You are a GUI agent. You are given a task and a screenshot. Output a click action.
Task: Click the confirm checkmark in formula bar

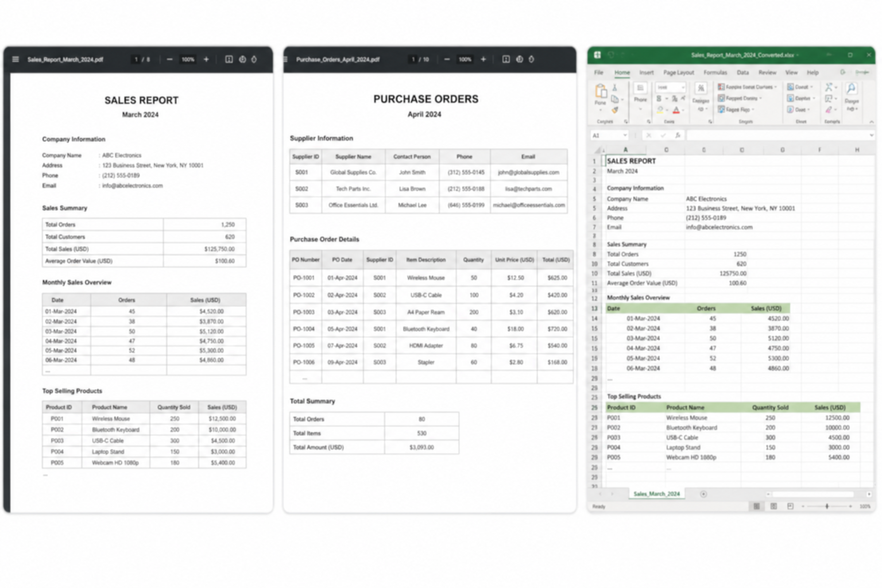click(663, 135)
